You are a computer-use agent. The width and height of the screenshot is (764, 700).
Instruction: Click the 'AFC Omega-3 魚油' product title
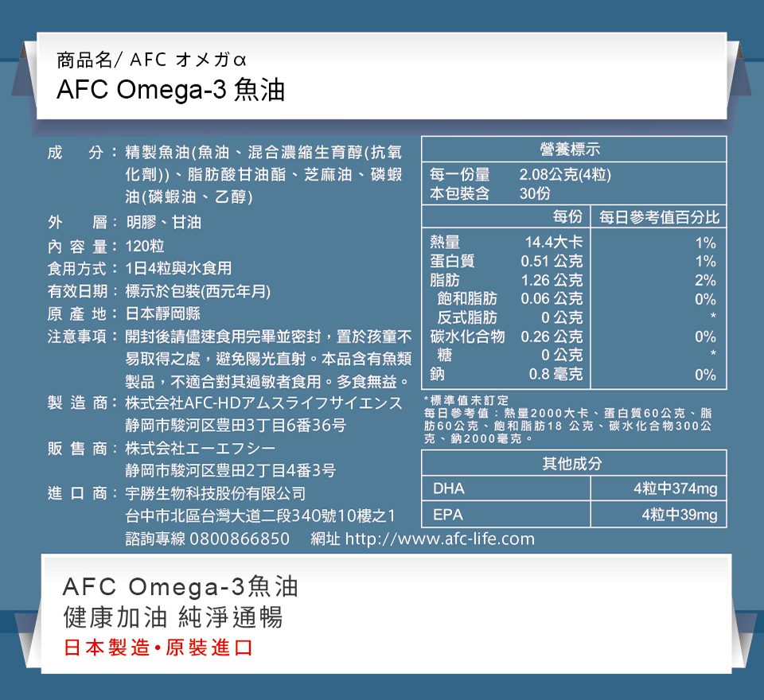click(x=171, y=91)
